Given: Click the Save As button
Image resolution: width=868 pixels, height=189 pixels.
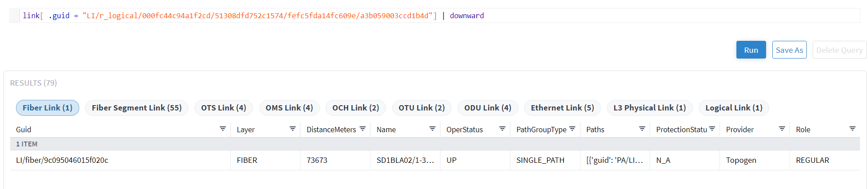Looking at the screenshot, I should pos(789,50).
